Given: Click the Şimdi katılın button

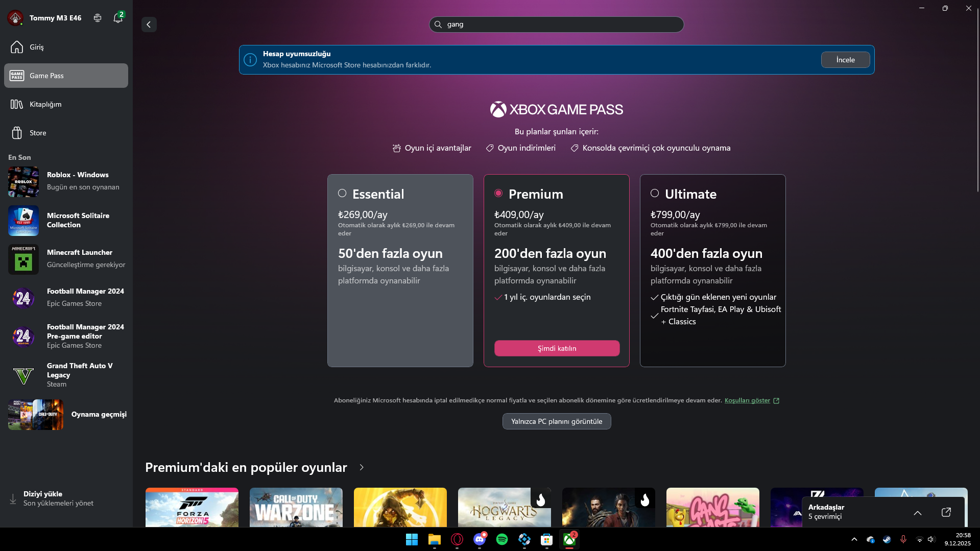Looking at the screenshot, I should 557,348.
